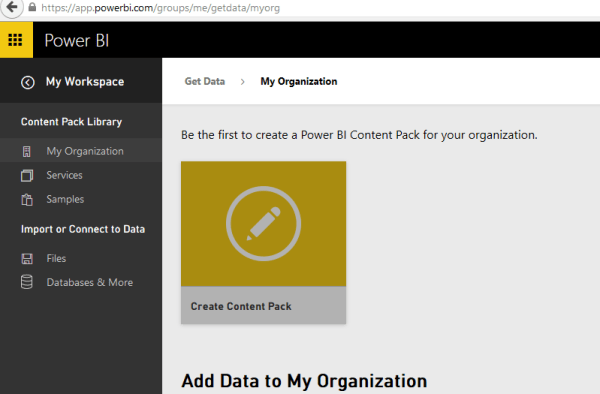Click the Create Content Pack label
This screenshot has width=600, height=394.
tap(241, 306)
